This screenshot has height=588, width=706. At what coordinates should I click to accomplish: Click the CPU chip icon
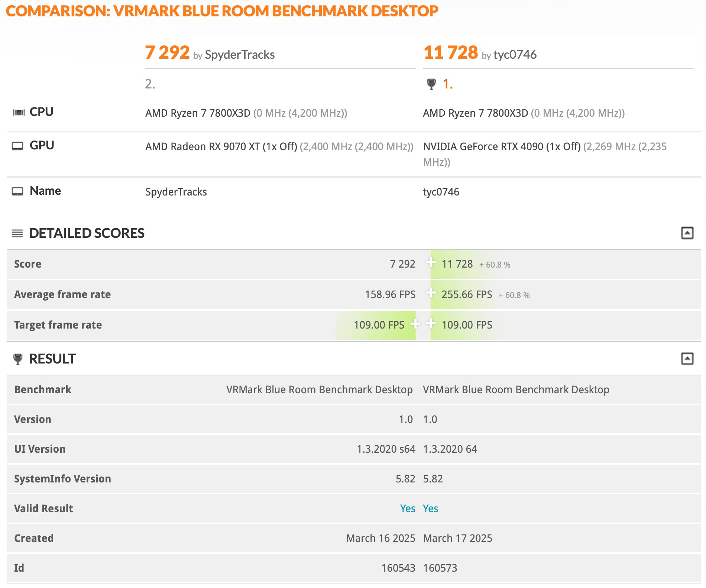(x=19, y=112)
